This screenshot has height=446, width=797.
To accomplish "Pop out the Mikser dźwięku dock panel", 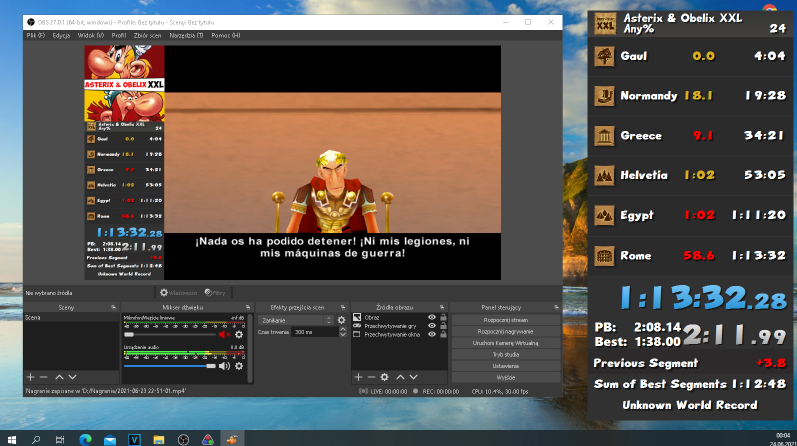I will 248,308.
